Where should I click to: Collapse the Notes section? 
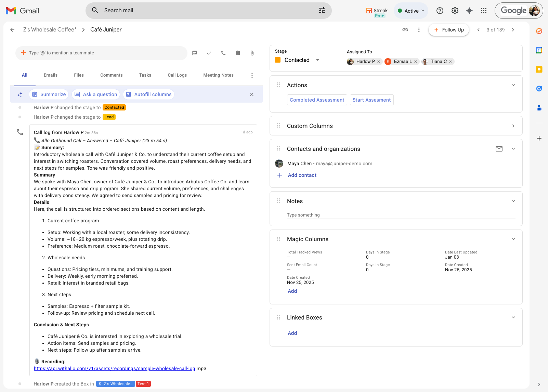point(513,201)
